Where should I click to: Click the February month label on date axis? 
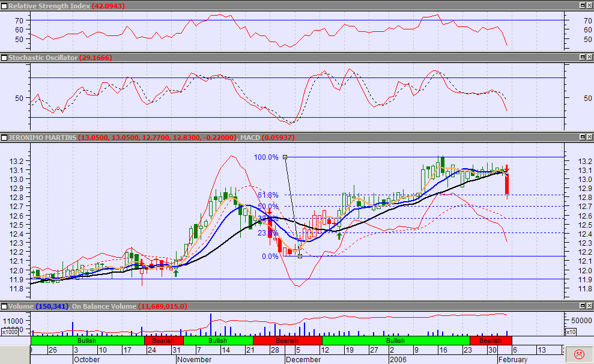[x=512, y=359]
